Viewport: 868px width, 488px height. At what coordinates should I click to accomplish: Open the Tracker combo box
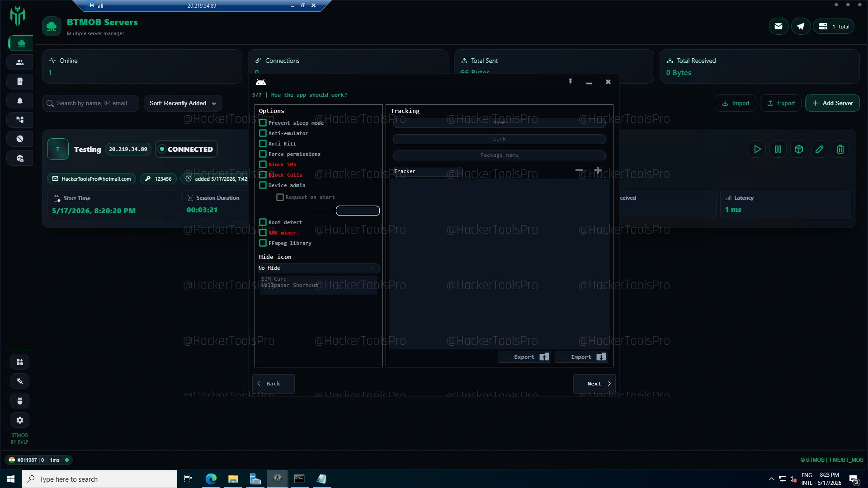tap(428, 171)
